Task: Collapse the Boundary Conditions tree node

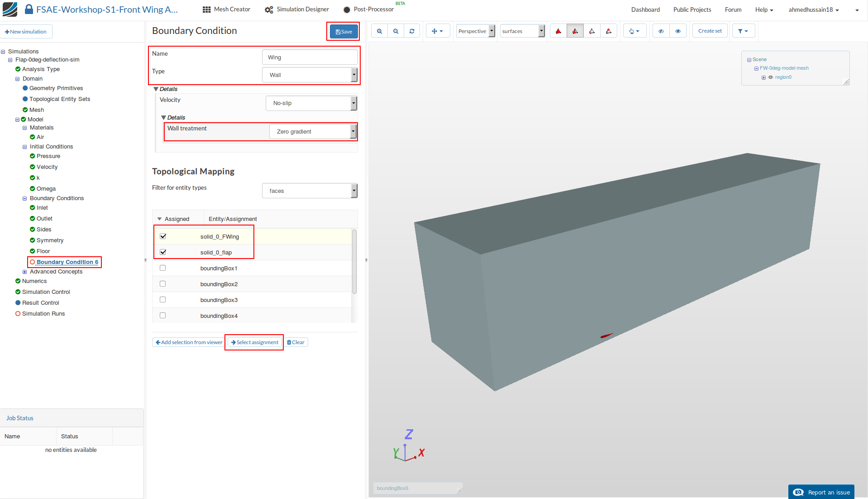Action: click(x=24, y=198)
